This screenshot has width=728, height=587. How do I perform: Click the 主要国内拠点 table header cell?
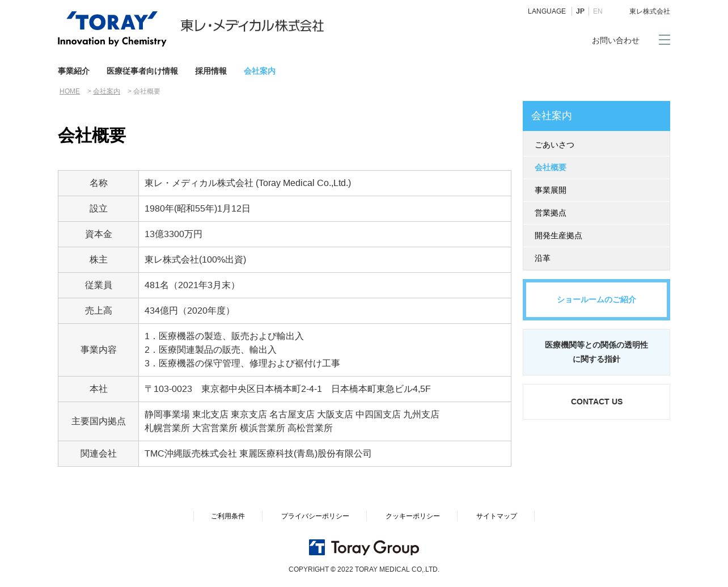(x=99, y=421)
